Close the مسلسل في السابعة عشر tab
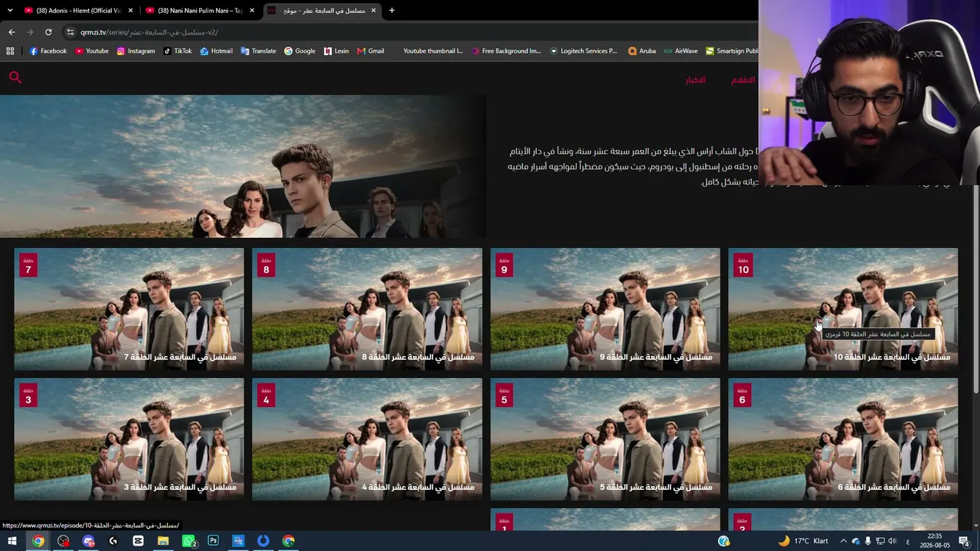 [x=374, y=11]
